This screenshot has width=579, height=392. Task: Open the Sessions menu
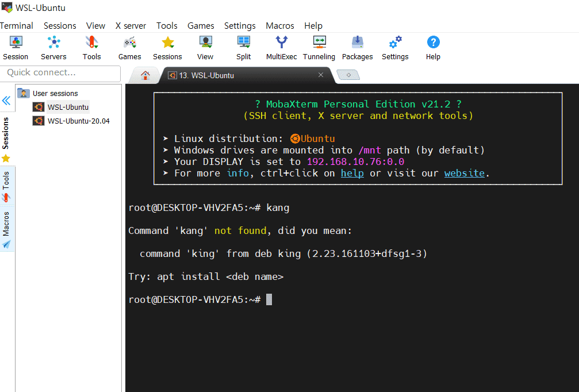[60, 25]
